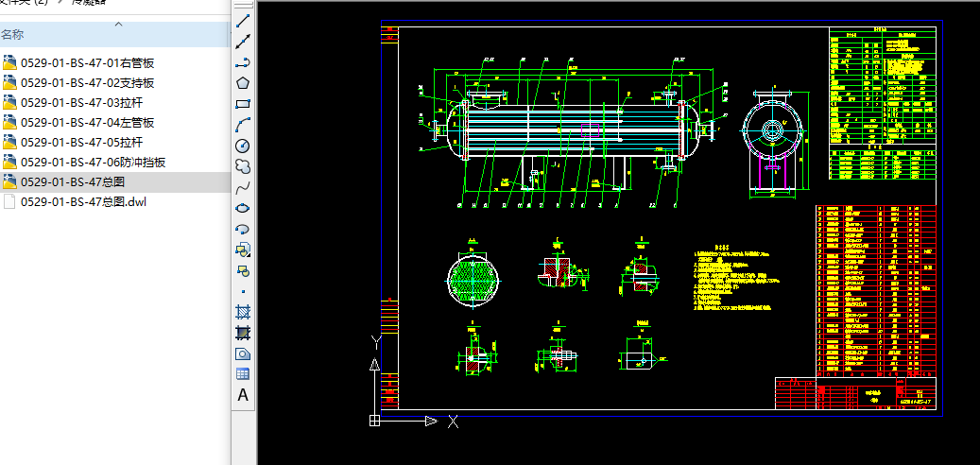This screenshot has width=980, height=465.
Task: Insert a Table with the table tool
Action: 243,374
